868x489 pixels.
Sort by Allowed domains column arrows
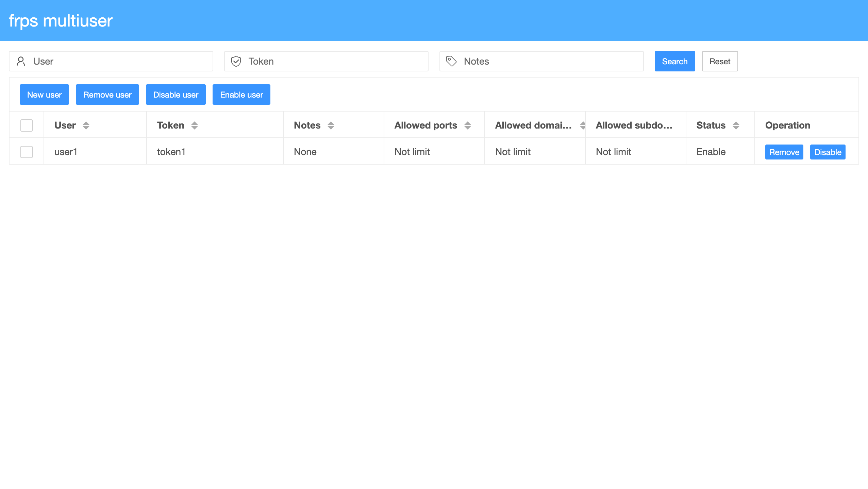point(582,125)
